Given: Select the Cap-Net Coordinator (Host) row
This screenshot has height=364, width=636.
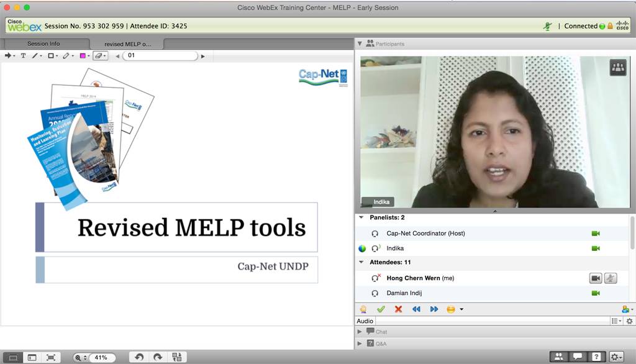Looking at the screenshot, I should click(493, 234).
